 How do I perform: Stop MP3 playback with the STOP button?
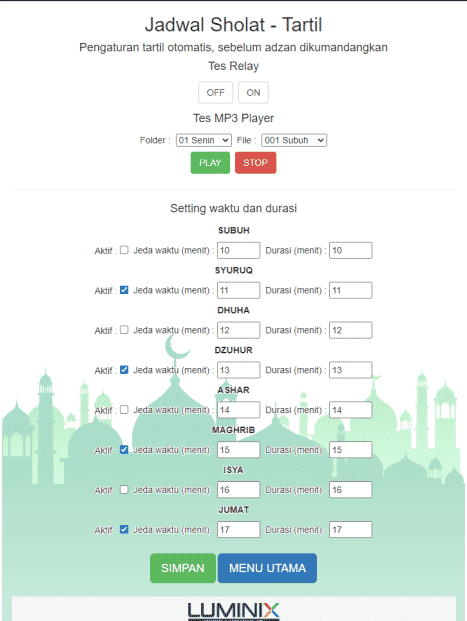point(255,163)
